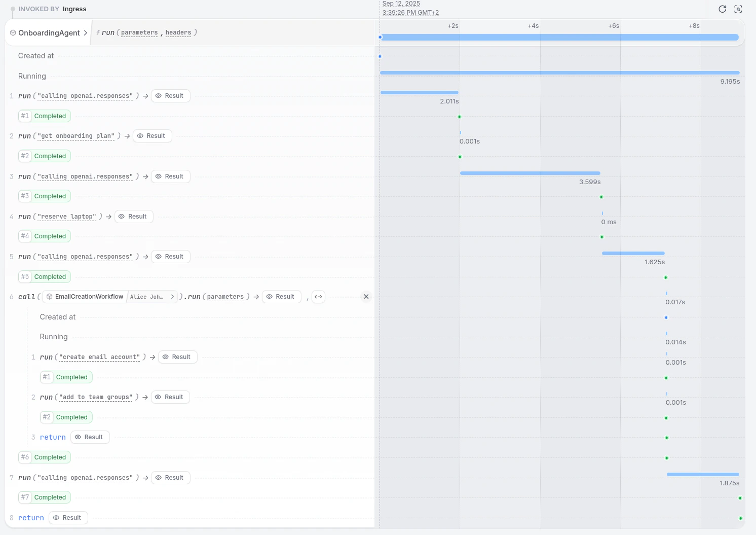The height and width of the screenshot is (535, 756).
Task: Click the EmailCreationWorkflow service name
Action: (89, 297)
